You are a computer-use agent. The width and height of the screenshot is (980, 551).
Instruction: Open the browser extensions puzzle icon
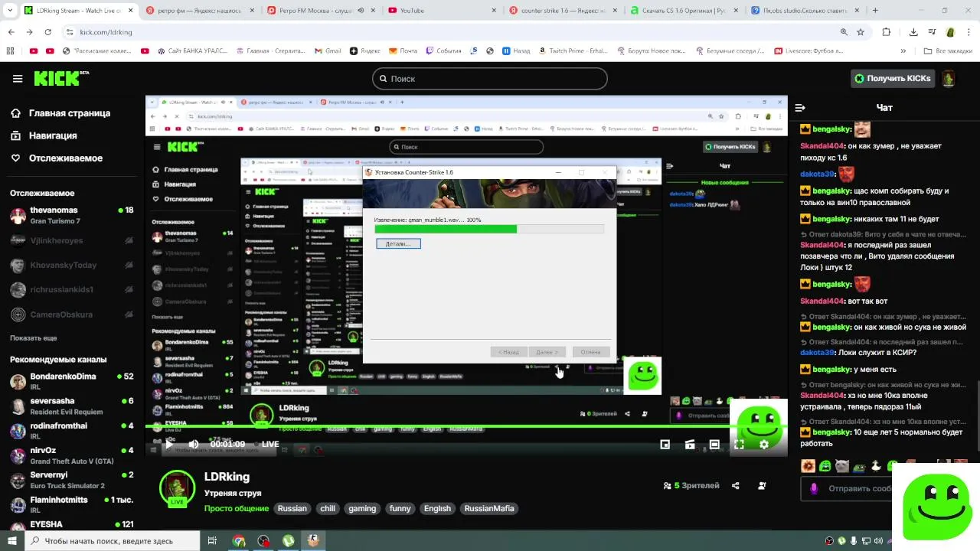pos(887,32)
